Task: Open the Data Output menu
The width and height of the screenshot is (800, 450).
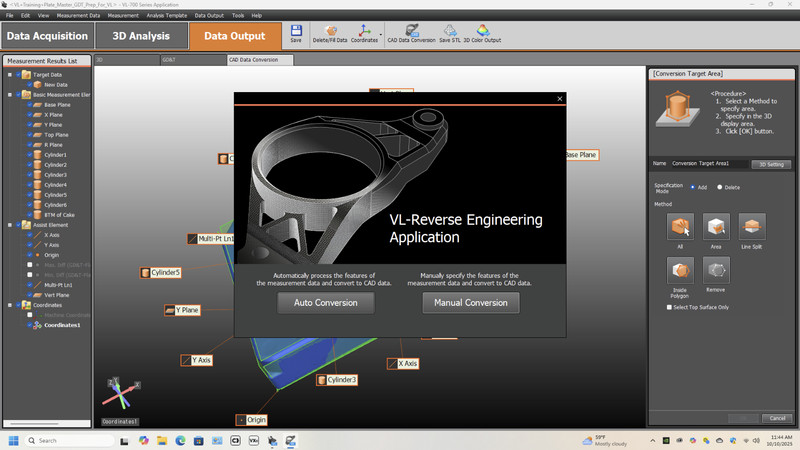Action: (x=209, y=15)
